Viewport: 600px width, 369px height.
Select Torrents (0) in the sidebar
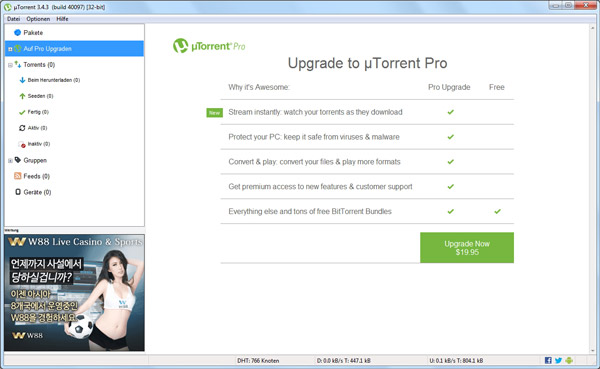[39, 65]
